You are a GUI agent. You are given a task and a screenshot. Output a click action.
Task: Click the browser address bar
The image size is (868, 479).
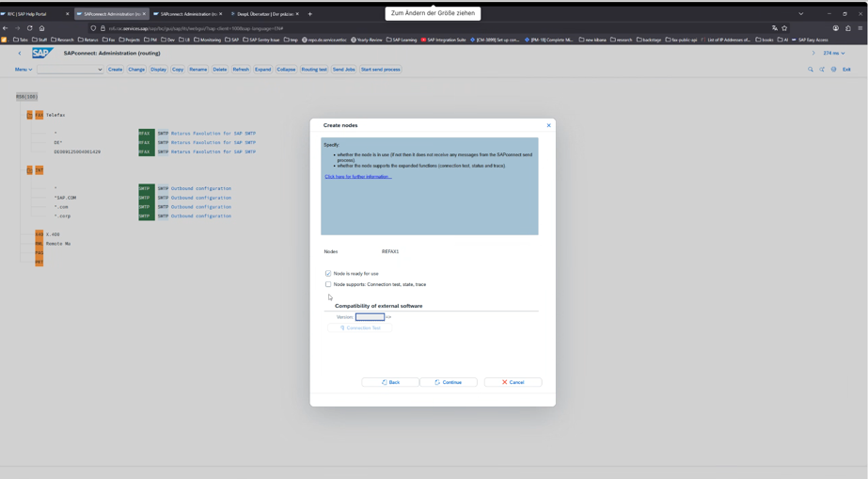[432, 28]
